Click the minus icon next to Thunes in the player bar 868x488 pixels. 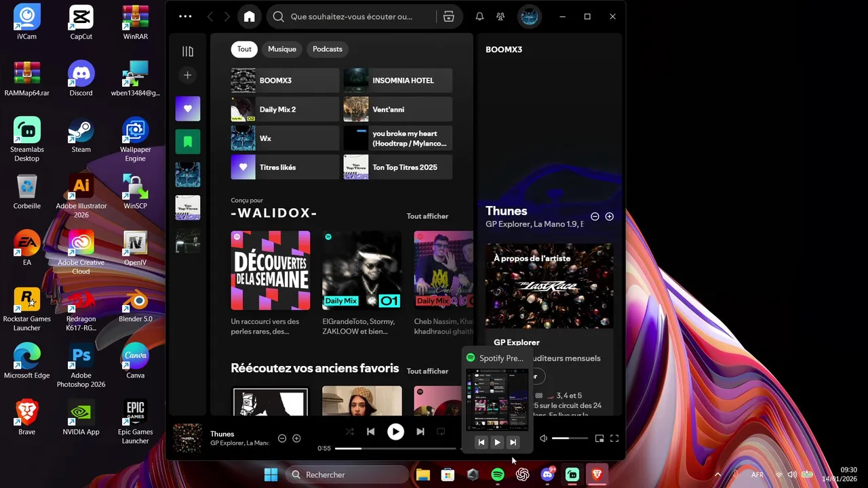tap(282, 439)
